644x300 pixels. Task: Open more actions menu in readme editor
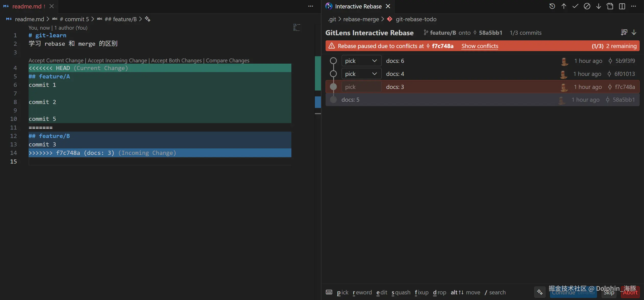pos(310,6)
